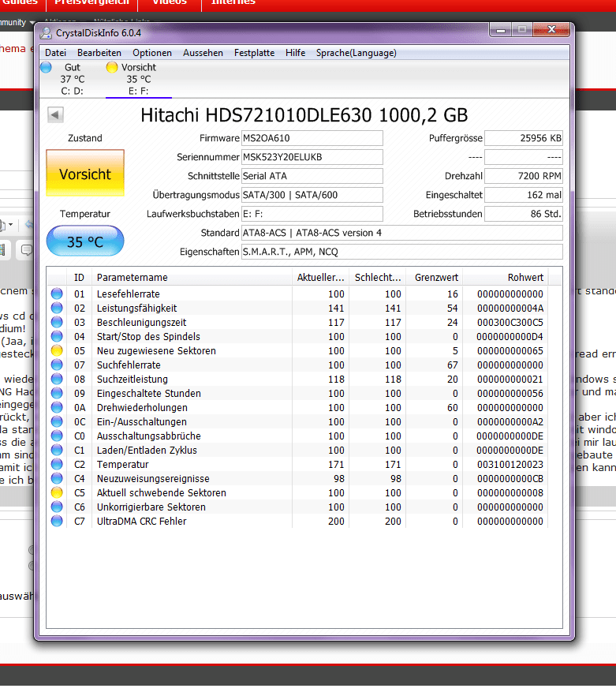Click the Schnittstelle field Serial ATA
Screen dimensions: 616x692
coord(312,176)
